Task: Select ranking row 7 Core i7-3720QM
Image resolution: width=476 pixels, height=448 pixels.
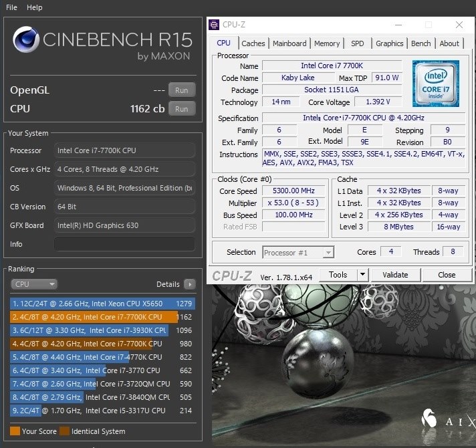Action: click(x=102, y=384)
